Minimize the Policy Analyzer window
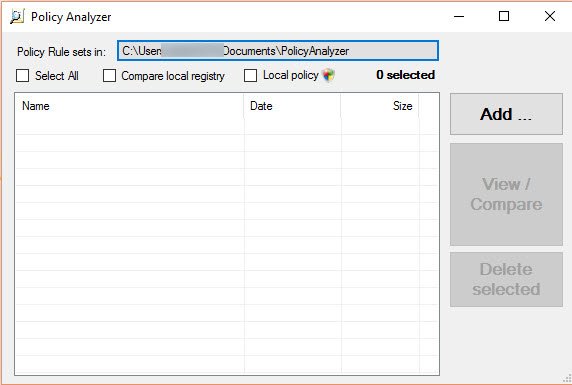 tap(459, 16)
